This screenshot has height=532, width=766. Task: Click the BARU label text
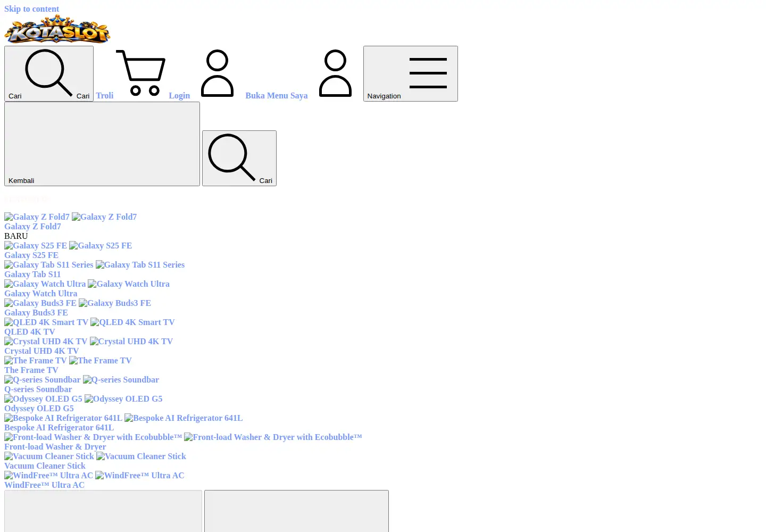coord(16,236)
